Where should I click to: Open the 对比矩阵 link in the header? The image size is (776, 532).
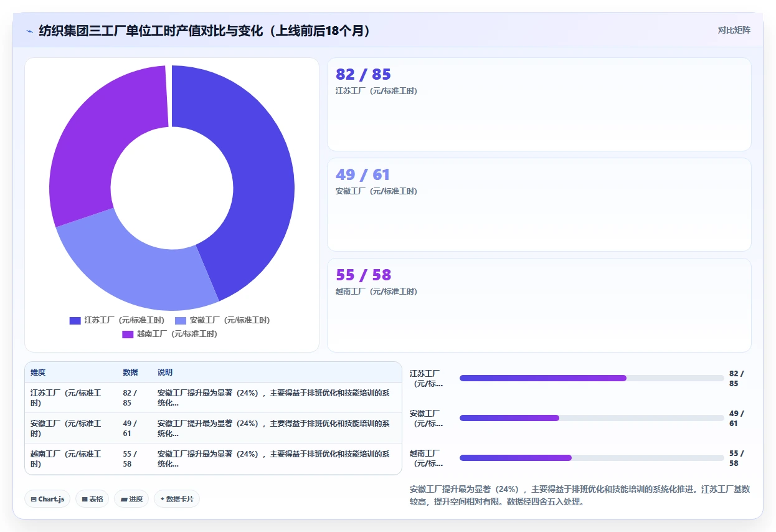click(x=734, y=30)
